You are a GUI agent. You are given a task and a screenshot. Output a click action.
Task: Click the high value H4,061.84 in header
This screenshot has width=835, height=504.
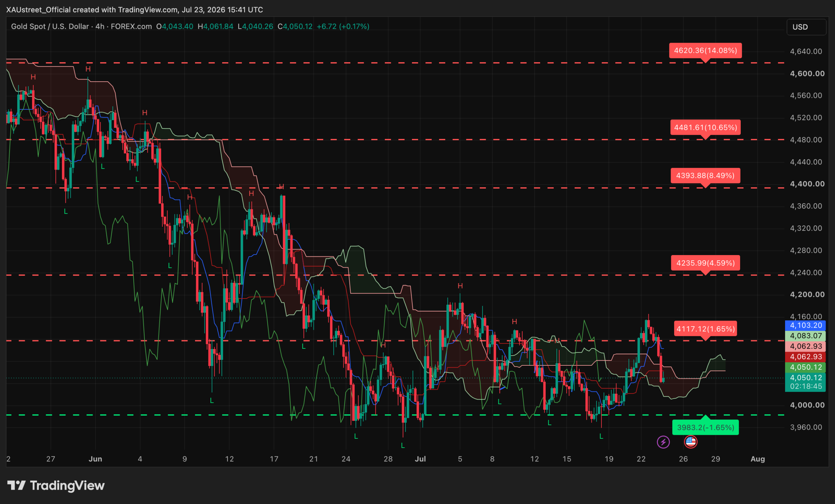(216, 26)
